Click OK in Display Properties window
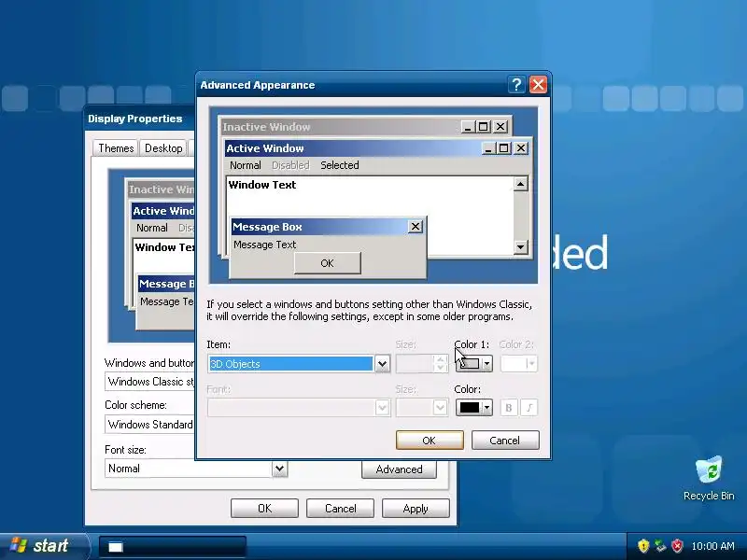The height and width of the screenshot is (560, 747). coord(264,509)
